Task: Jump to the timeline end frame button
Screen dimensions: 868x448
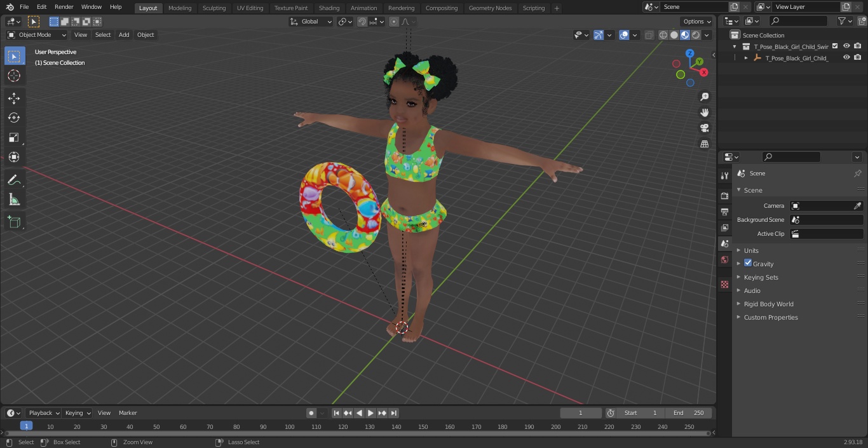Action: coord(394,413)
